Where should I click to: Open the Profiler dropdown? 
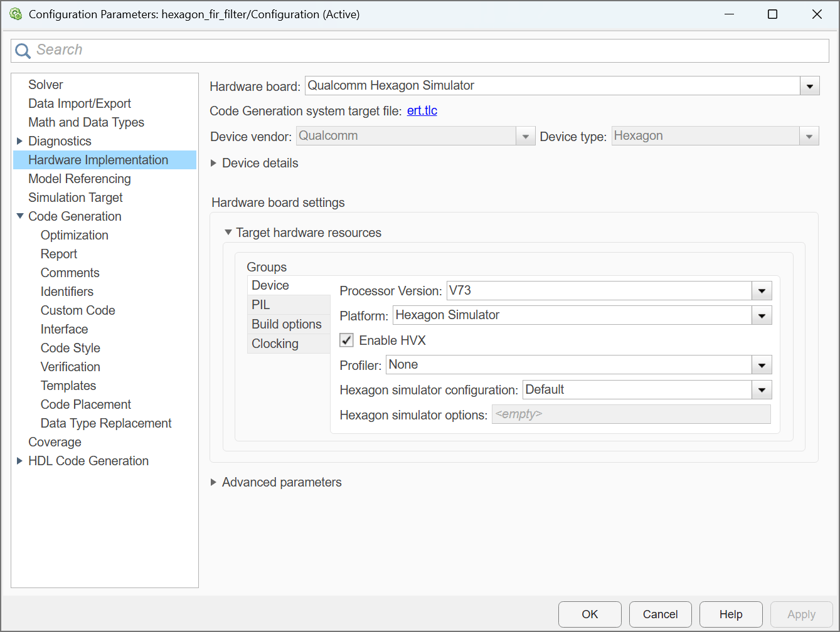762,365
